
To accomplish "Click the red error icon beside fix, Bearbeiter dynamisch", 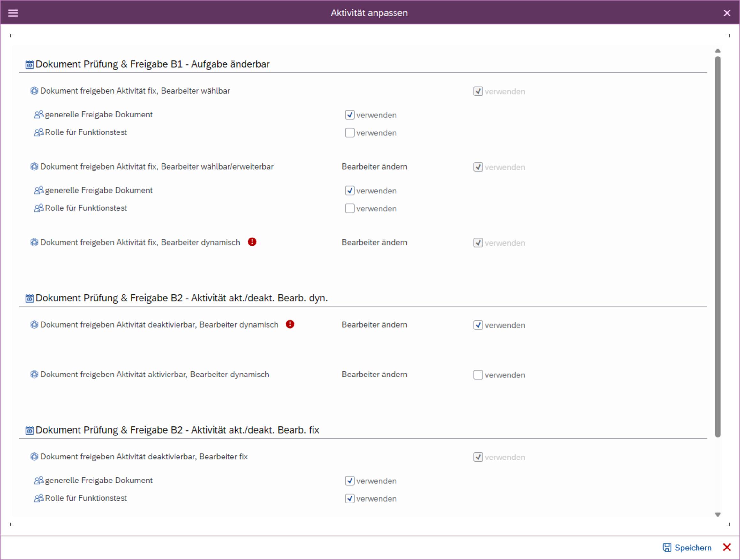I will [252, 242].
